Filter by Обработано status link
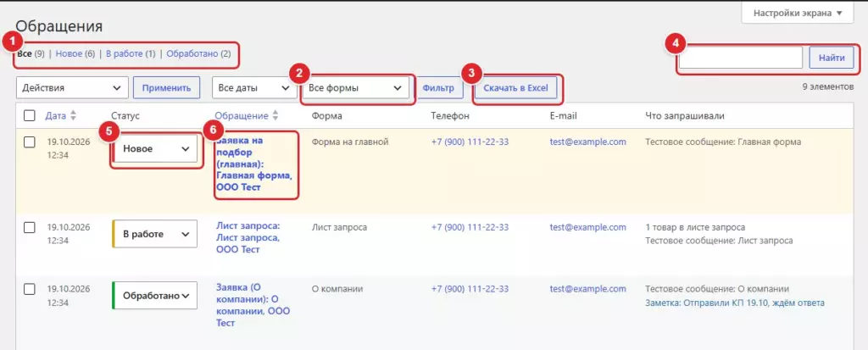868x350 pixels. click(x=192, y=53)
